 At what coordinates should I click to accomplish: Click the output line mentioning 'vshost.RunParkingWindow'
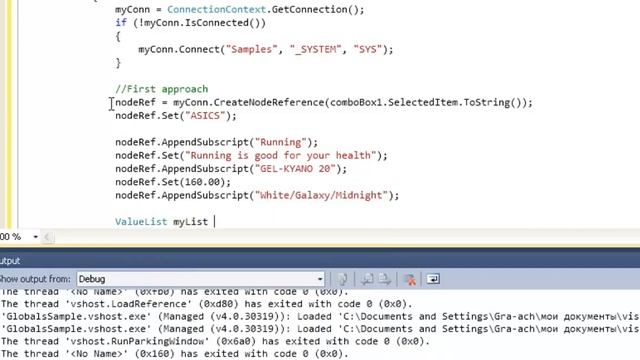click(215, 341)
